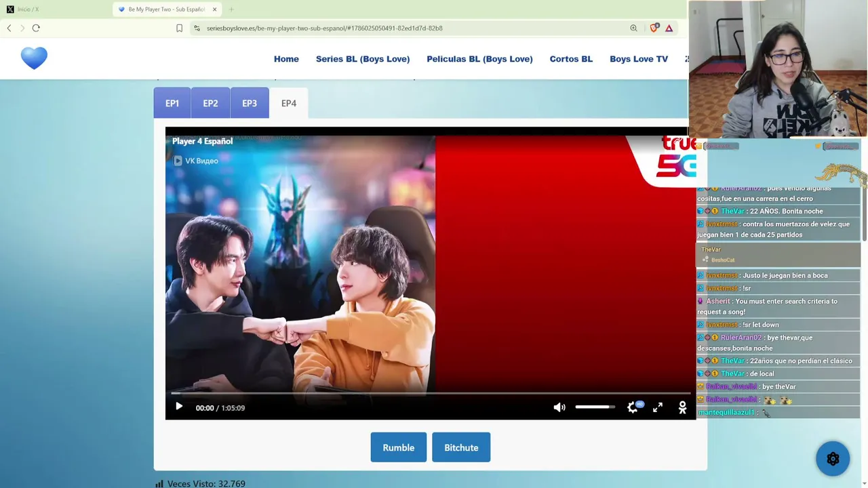The height and width of the screenshot is (488, 868).
Task: Select the EP4 episode tab
Action: coord(289,103)
